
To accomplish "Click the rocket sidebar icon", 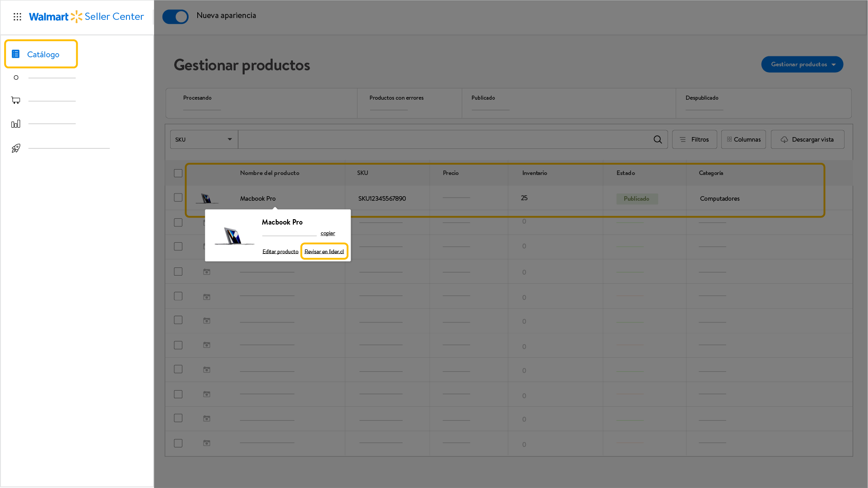I will pyautogui.click(x=16, y=148).
